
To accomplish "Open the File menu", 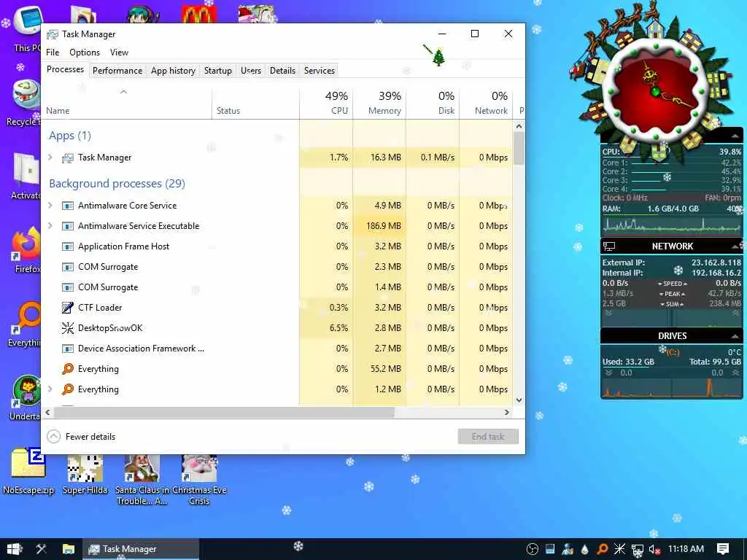I will (53, 52).
